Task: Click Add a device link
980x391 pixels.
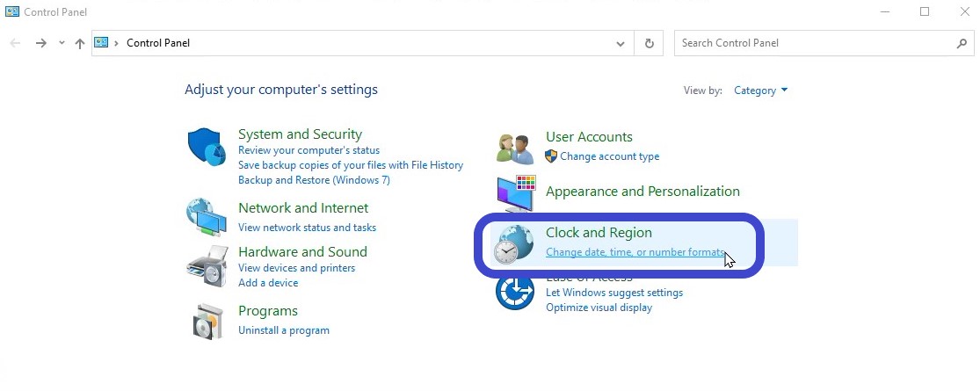Action: (x=268, y=283)
